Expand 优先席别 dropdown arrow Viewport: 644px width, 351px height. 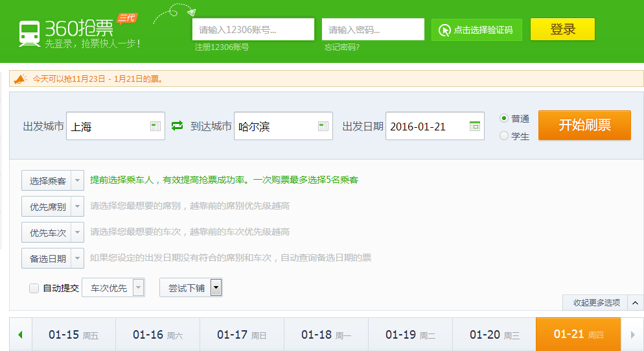click(77, 206)
